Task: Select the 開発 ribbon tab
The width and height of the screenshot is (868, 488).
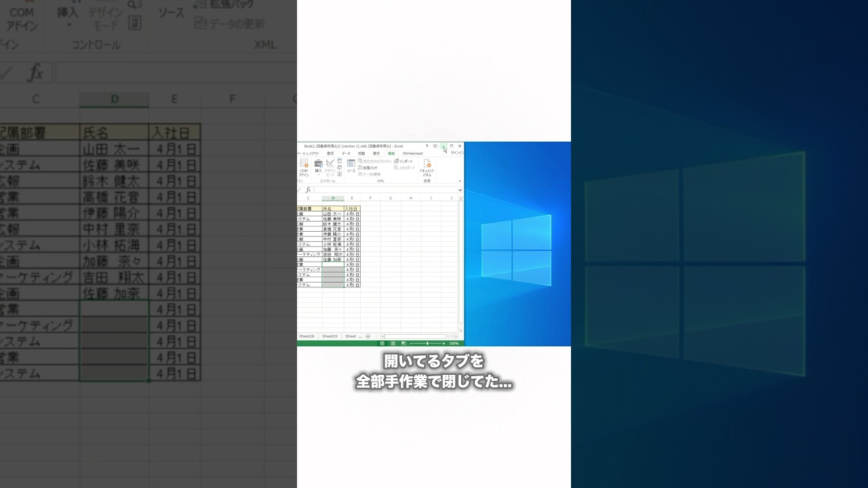Action: pos(391,153)
